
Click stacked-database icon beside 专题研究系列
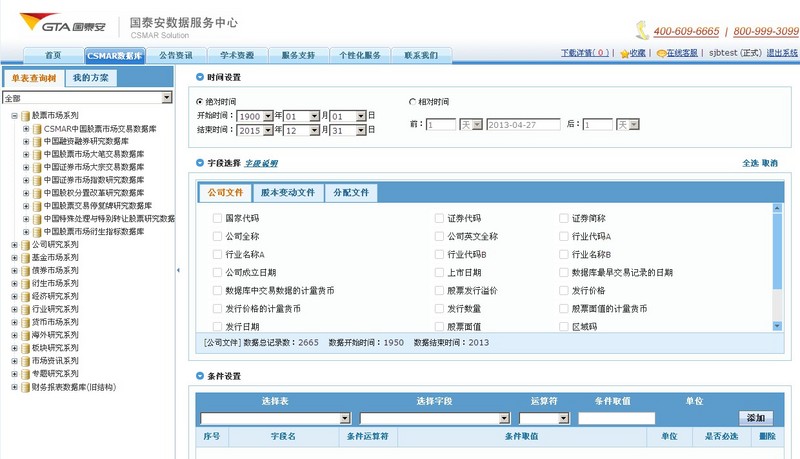[x=26, y=374]
